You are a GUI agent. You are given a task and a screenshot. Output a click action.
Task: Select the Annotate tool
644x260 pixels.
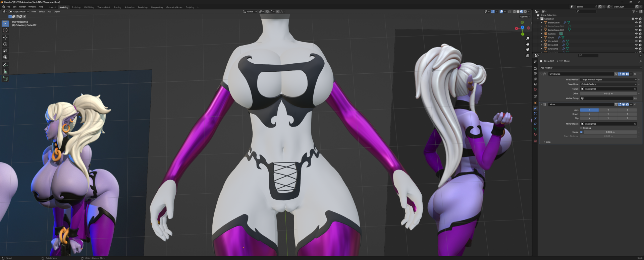(5, 65)
